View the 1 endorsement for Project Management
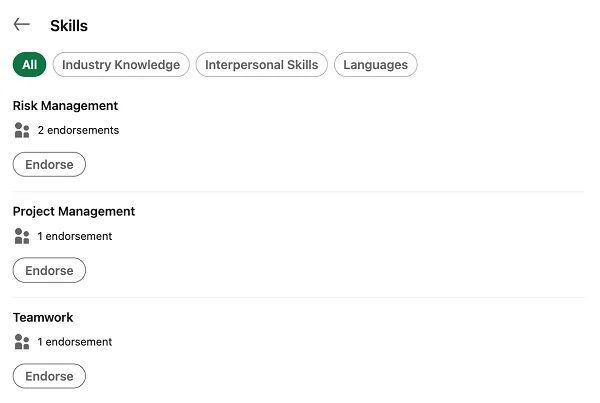The image size is (600, 403). 75,236
